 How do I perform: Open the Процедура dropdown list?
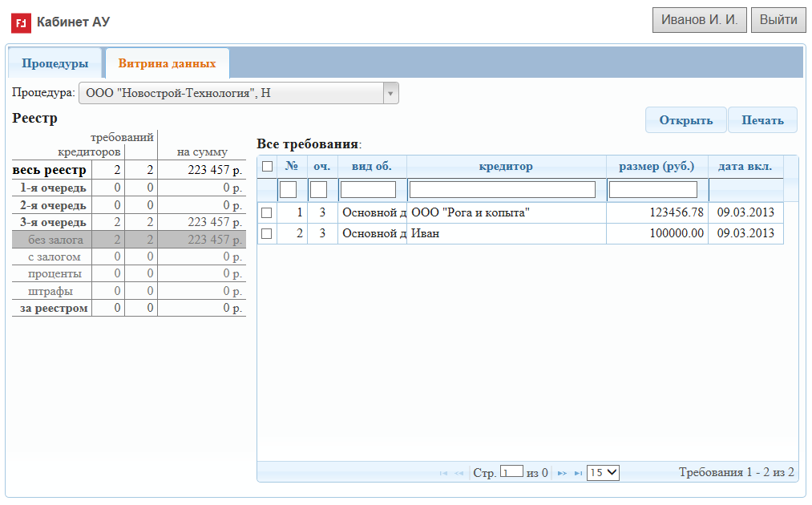pyautogui.click(x=390, y=93)
